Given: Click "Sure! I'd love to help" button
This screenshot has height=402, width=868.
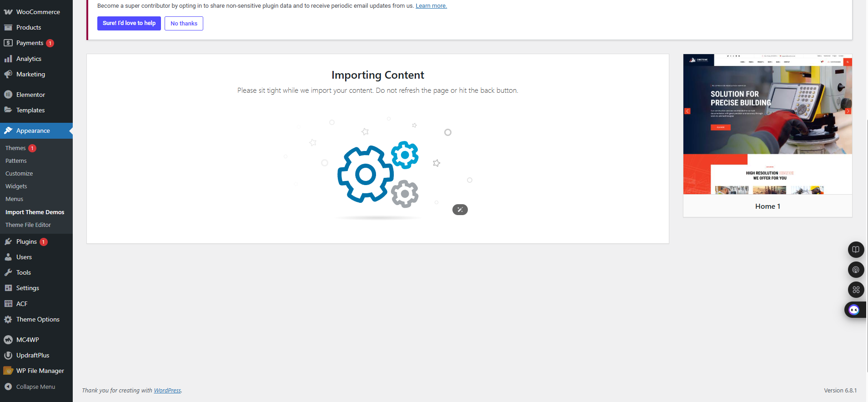Looking at the screenshot, I should (129, 23).
